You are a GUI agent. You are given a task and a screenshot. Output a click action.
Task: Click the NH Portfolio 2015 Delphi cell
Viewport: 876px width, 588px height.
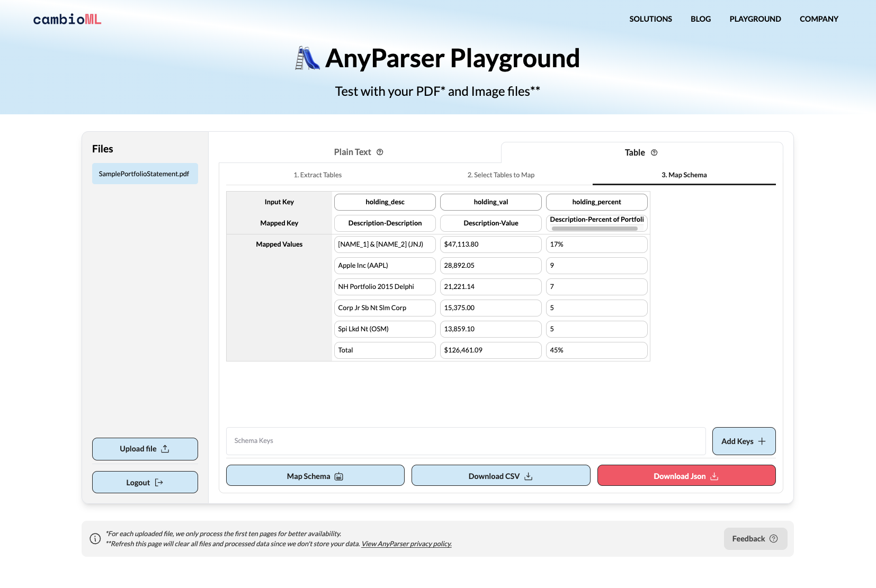click(x=385, y=287)
